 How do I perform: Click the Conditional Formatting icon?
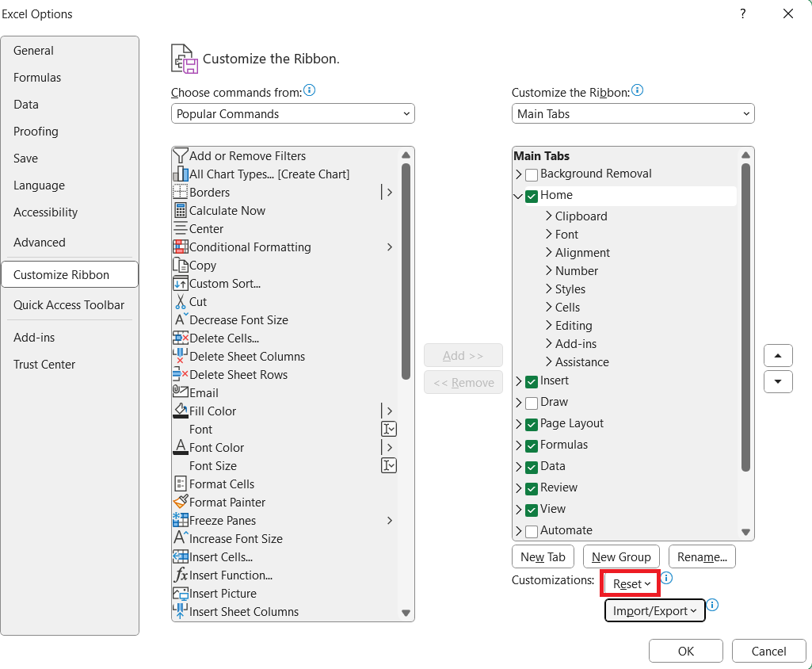(x=180, y=247)
